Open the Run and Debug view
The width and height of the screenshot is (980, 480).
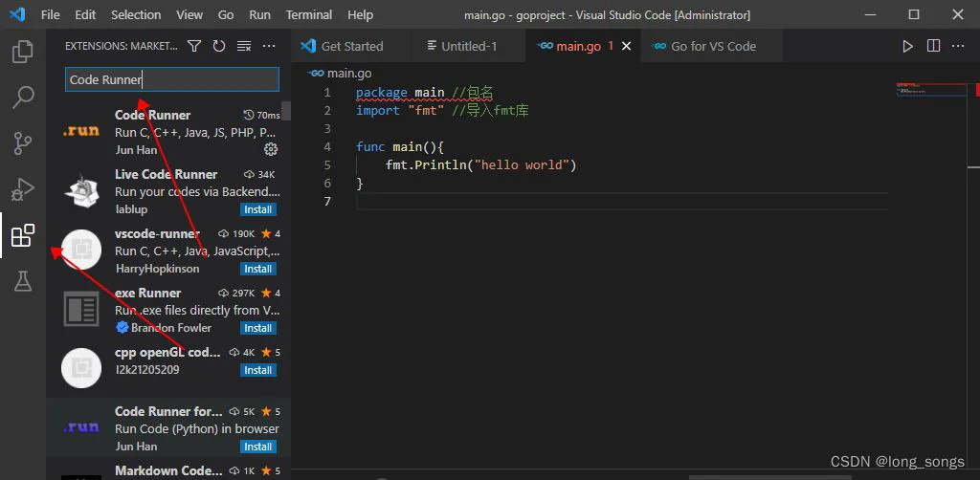23,188
